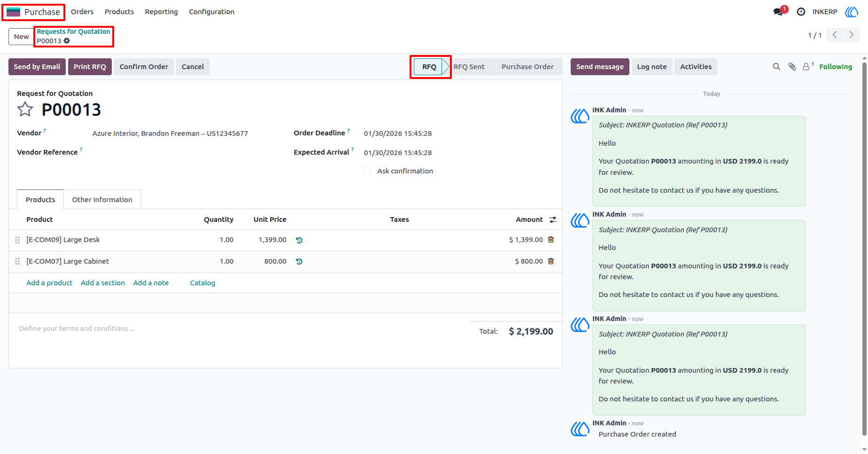The image size is (868, 454).
Task: Create a New record
Action: [21, 37]
